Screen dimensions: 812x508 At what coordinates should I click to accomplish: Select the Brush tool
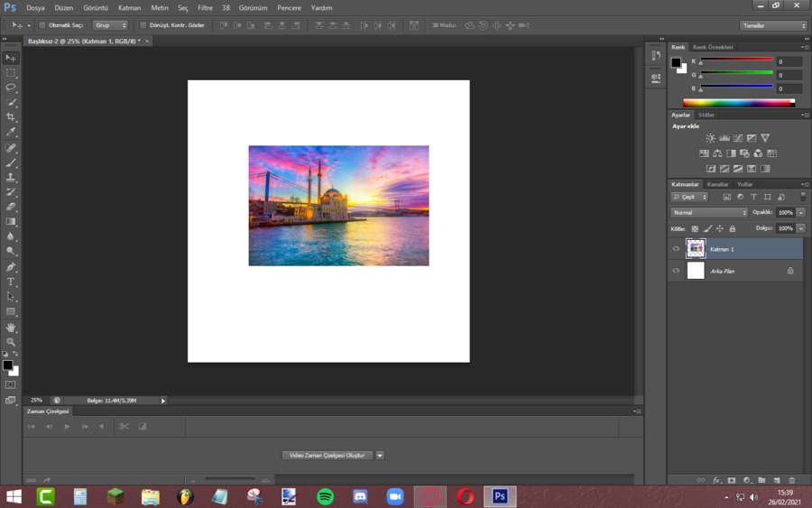tap(10, 162)
